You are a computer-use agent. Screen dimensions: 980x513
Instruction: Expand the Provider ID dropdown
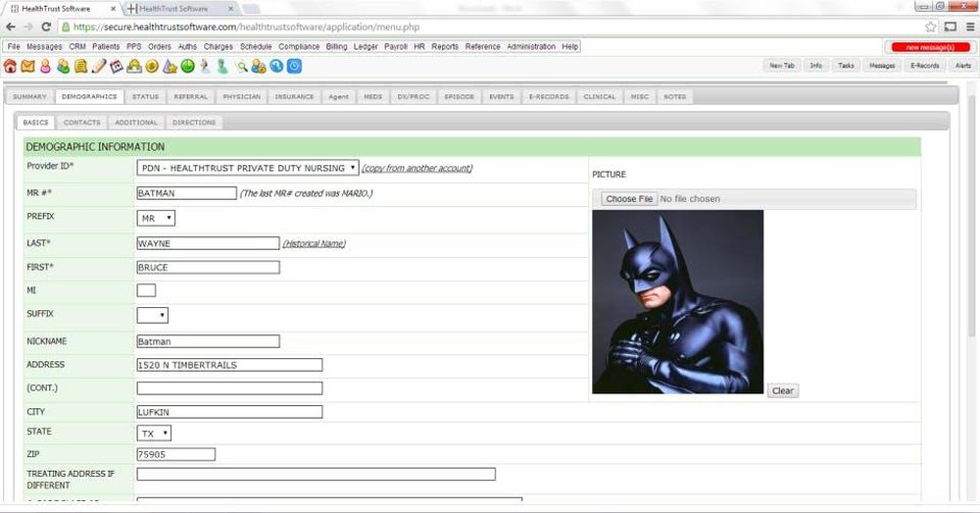248,168
